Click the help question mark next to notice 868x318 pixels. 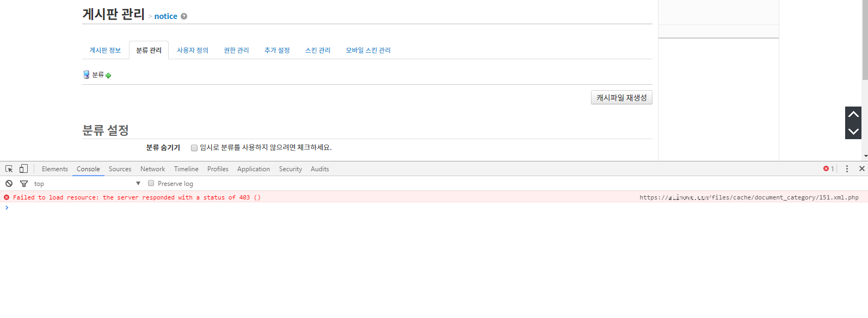coord(184,16)
